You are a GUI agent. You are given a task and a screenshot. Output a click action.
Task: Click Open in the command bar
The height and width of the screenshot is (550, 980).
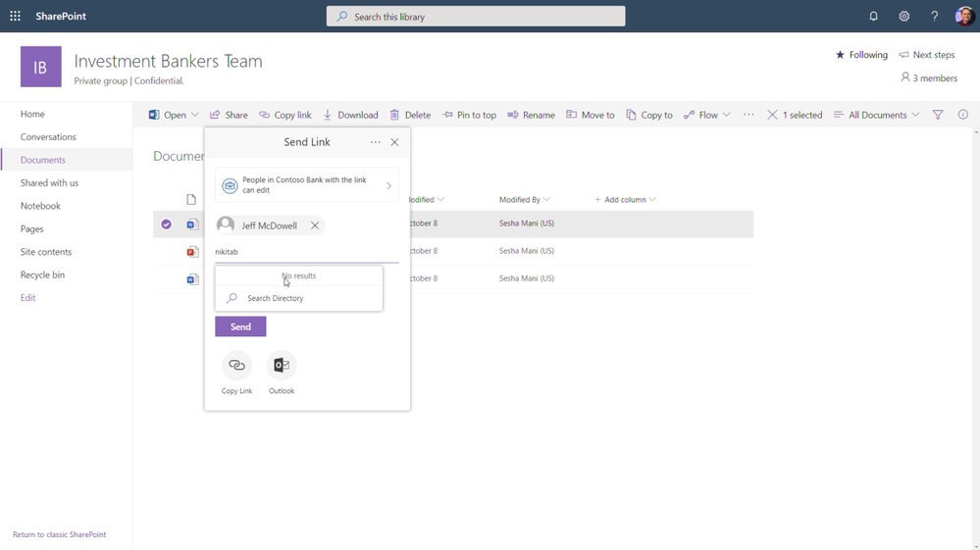coord(168,115)
